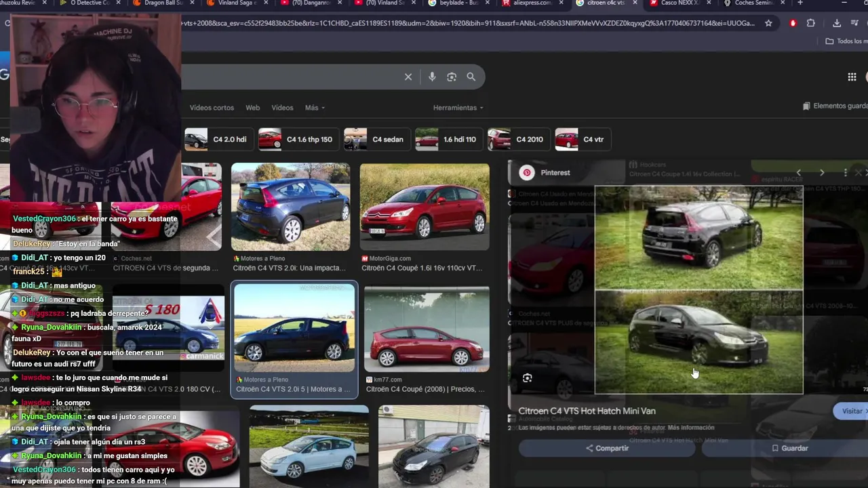868x488 pixels.
Task: Click the Guardar save button
Action: coord(789,448)
